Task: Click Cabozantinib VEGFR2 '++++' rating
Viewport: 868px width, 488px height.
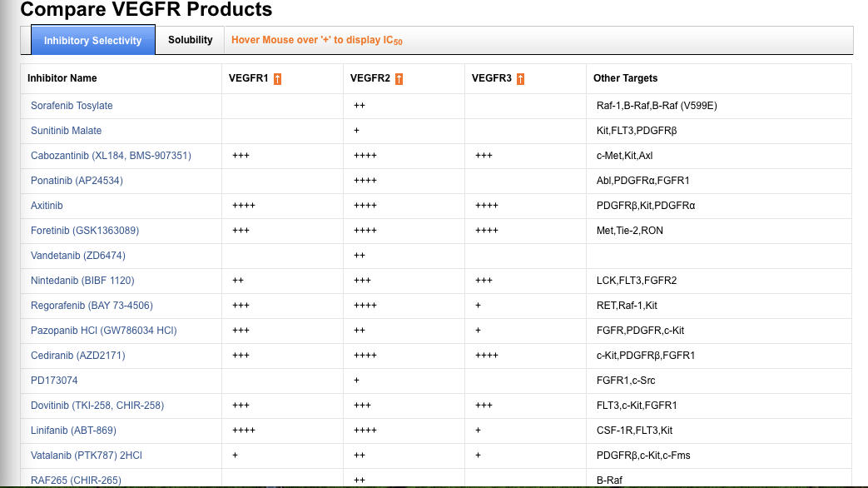Action: click(x=365, y=156)
